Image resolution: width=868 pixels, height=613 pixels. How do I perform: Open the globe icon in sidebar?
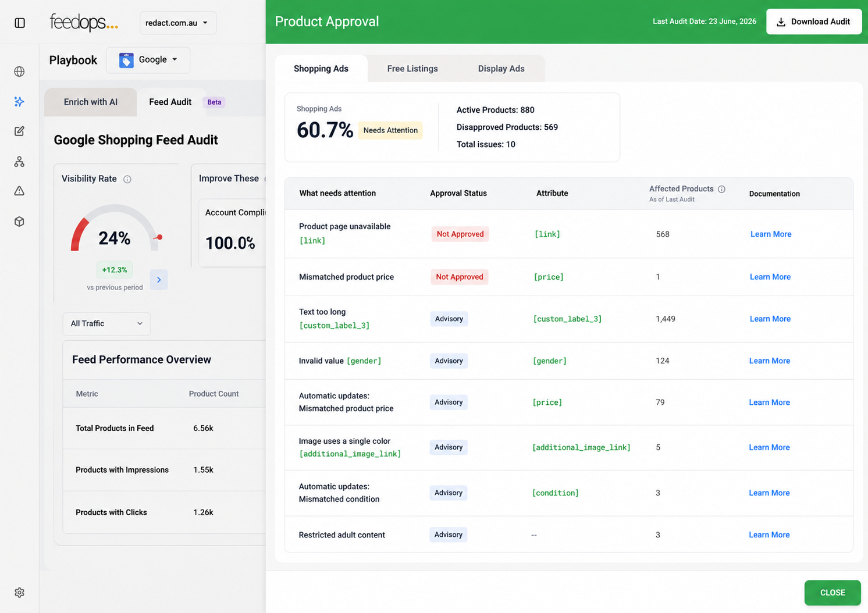tap(19, 72)
